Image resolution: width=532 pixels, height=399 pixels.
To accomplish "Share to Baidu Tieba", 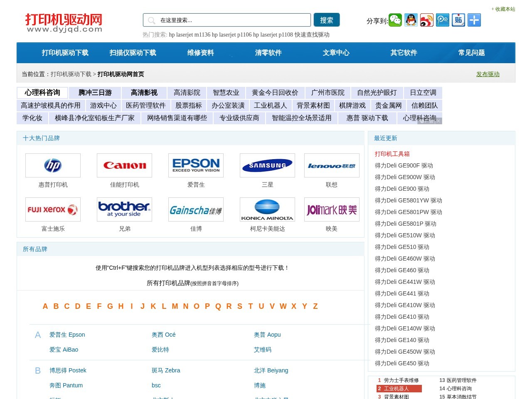I will [x=458, y=20].
